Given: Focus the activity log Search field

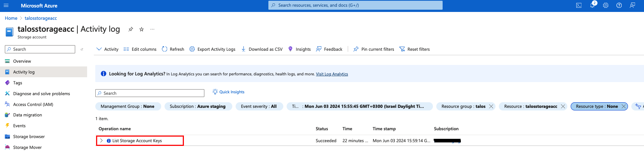Looking at the screenshot, I should [150, 93].
